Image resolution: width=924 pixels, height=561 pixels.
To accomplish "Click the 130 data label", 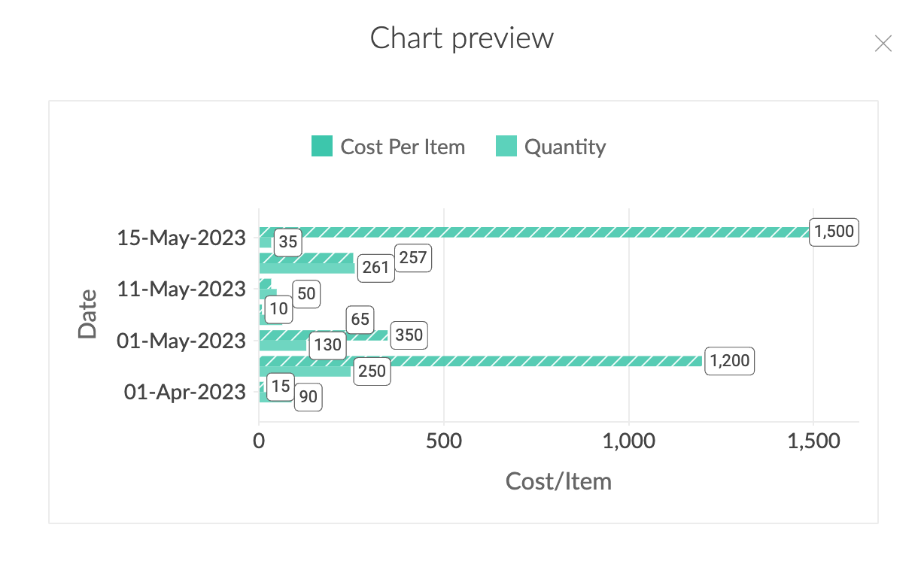I will pos(328,346).
